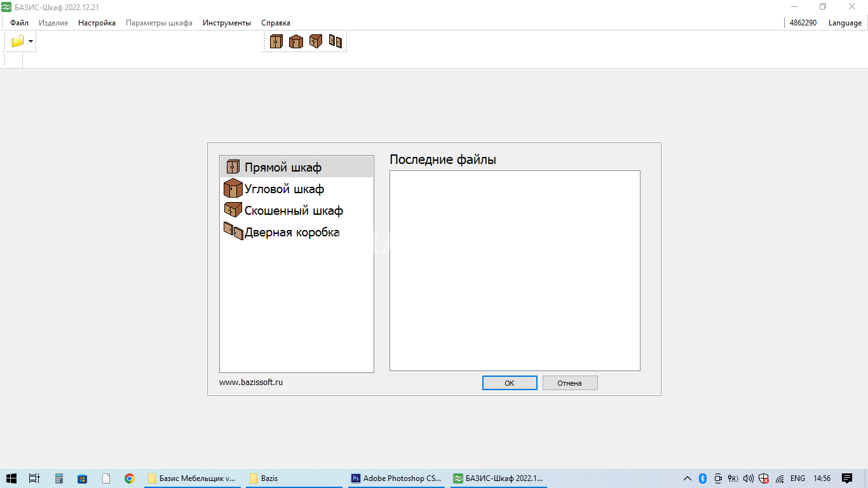Image resolution: width=868 pixels, height=488 pixels.
Task: Click inside the Последние файлы list box
Action: point(515,270)
